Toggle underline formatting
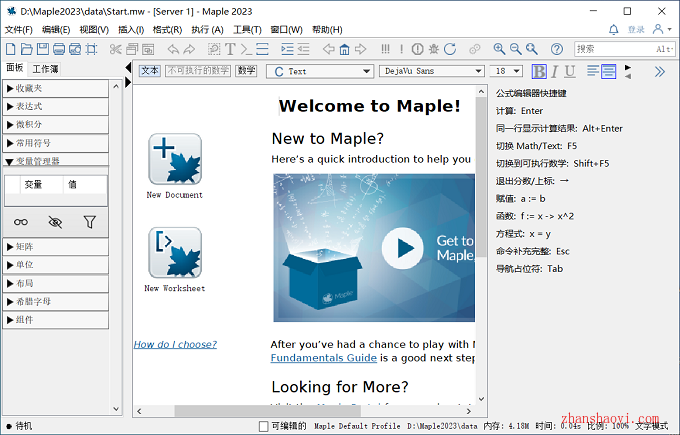 point(570,71)
